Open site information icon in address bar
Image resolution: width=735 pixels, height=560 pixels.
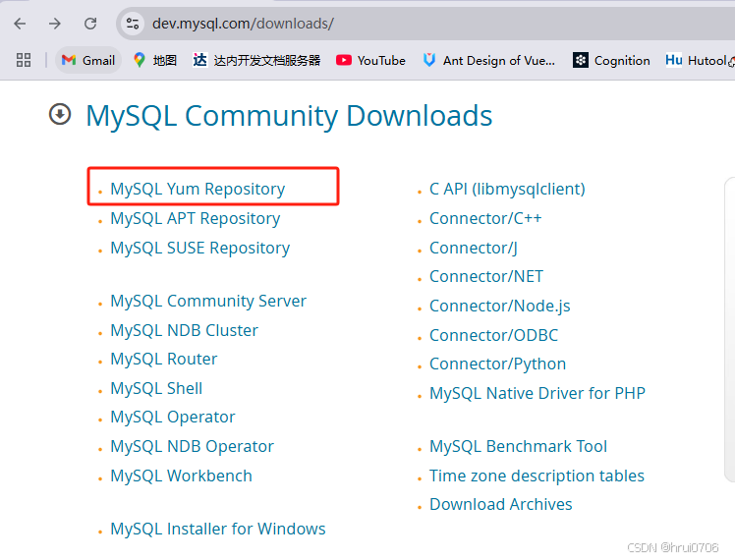click(133, 24)
